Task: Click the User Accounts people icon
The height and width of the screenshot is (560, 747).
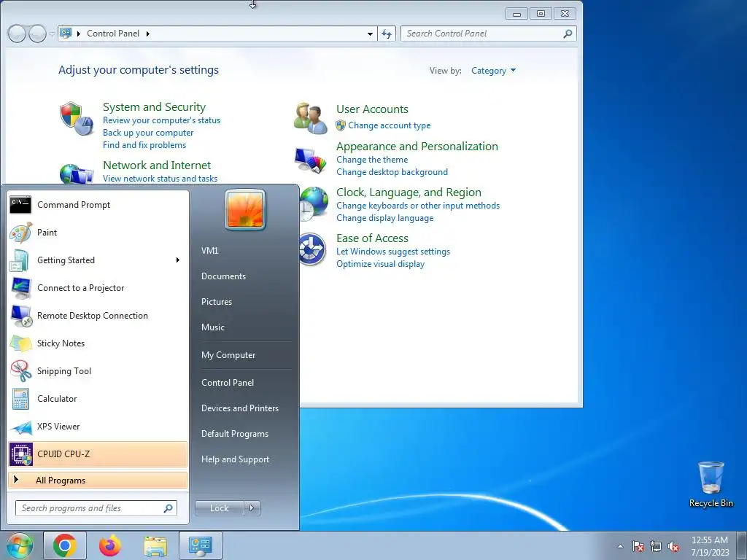Action: pos(311,118)
